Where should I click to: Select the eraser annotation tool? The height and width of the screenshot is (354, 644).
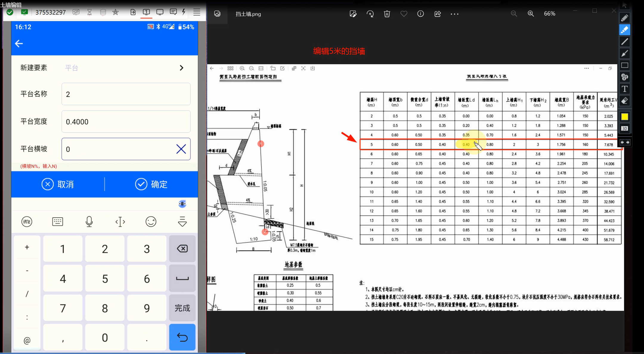point(625,101)
